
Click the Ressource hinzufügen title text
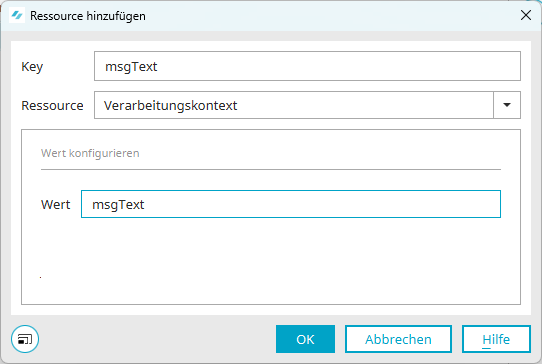88,16
